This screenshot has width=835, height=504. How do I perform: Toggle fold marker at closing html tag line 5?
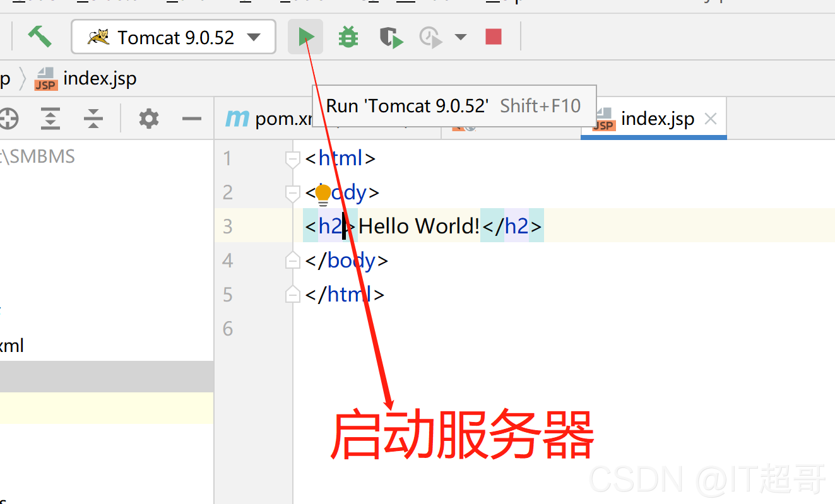(x=292, y=294)
